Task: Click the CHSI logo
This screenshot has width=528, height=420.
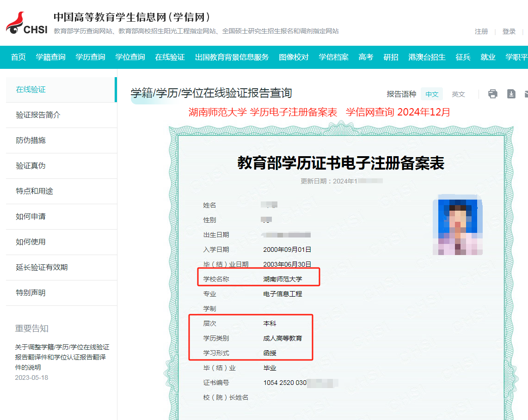Action: [x=27, y=23]
